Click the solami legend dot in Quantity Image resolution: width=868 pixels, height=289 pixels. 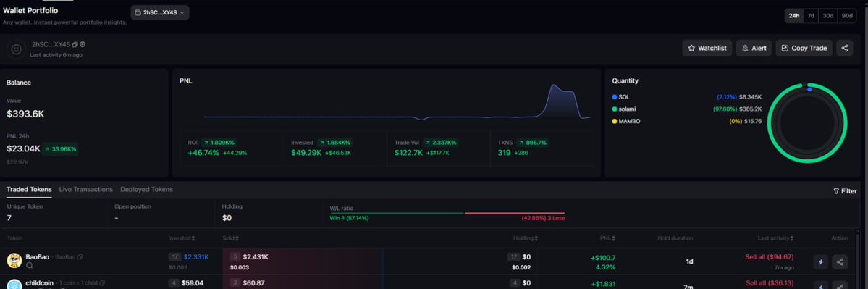pyautogui.click(x=615, y=109)
